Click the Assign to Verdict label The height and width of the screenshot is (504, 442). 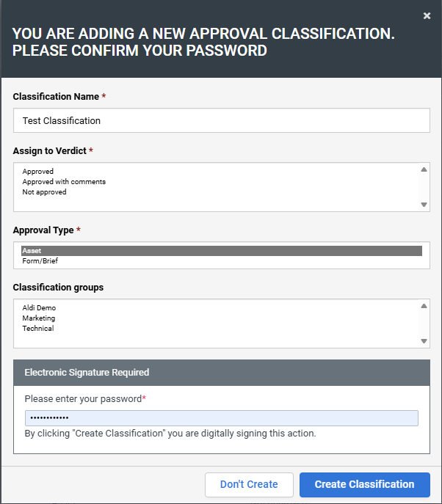[50, 151]
